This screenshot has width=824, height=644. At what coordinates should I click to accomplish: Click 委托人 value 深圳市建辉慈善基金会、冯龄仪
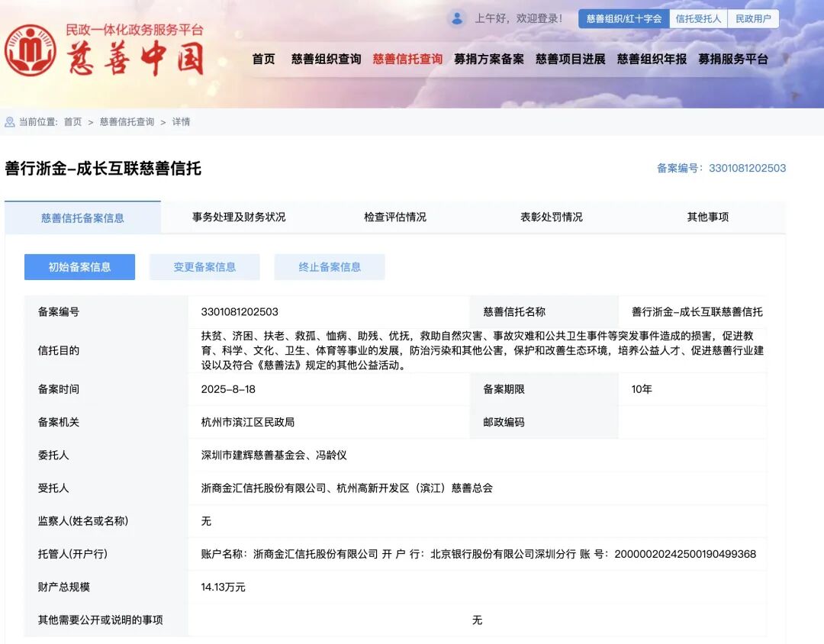(x=274, y=456)
